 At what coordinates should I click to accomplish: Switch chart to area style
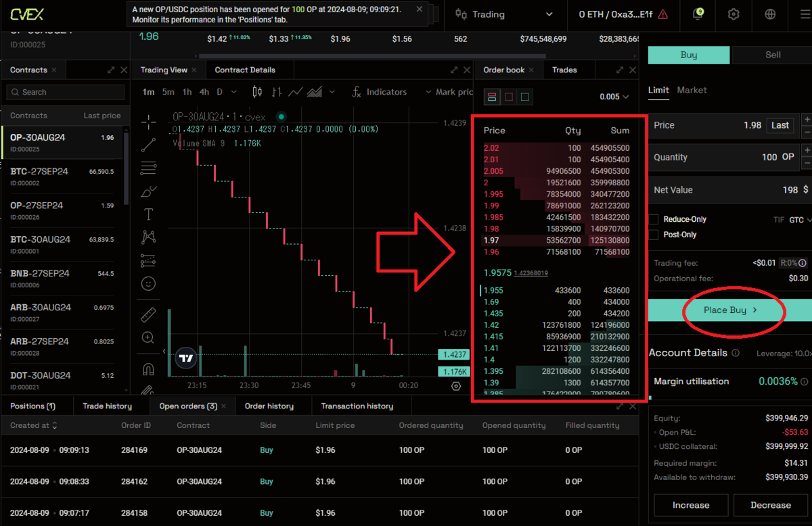coord(315,91)
